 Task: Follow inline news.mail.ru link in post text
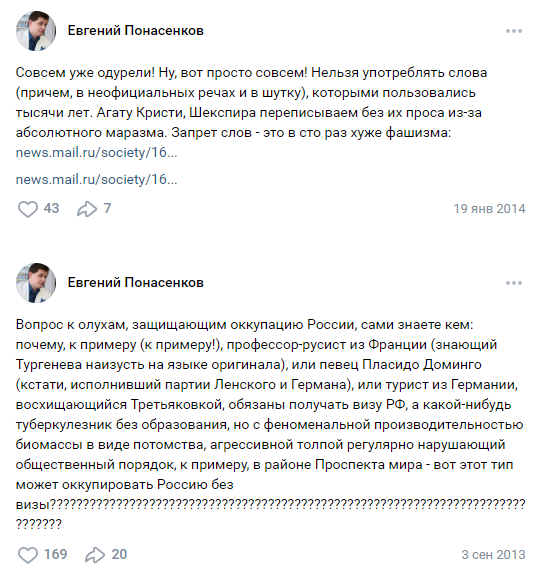[x=97, y=152]
